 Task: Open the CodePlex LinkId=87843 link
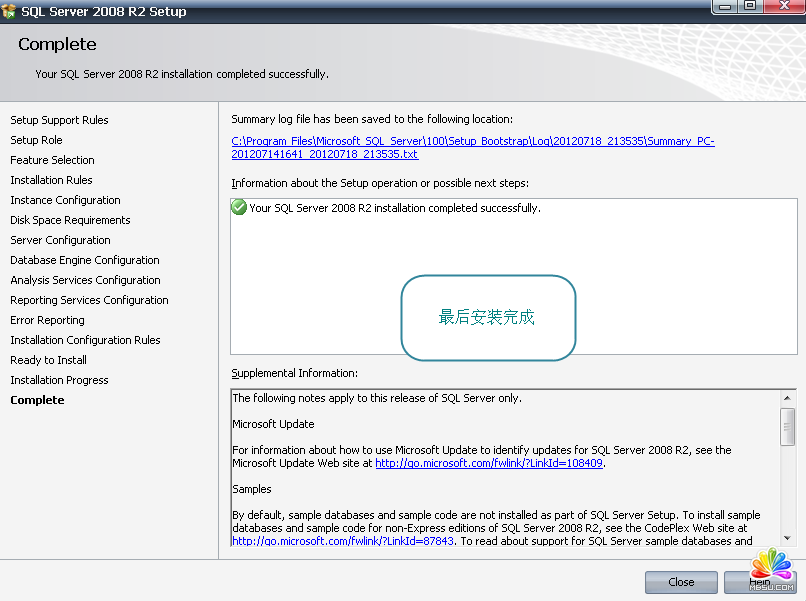coord(343,541)
